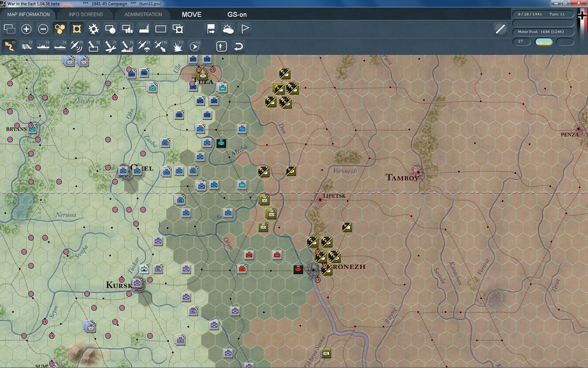This screenshot has width=588, height=368.
Task: Click the GS-on status label
Action: (237, 14)
